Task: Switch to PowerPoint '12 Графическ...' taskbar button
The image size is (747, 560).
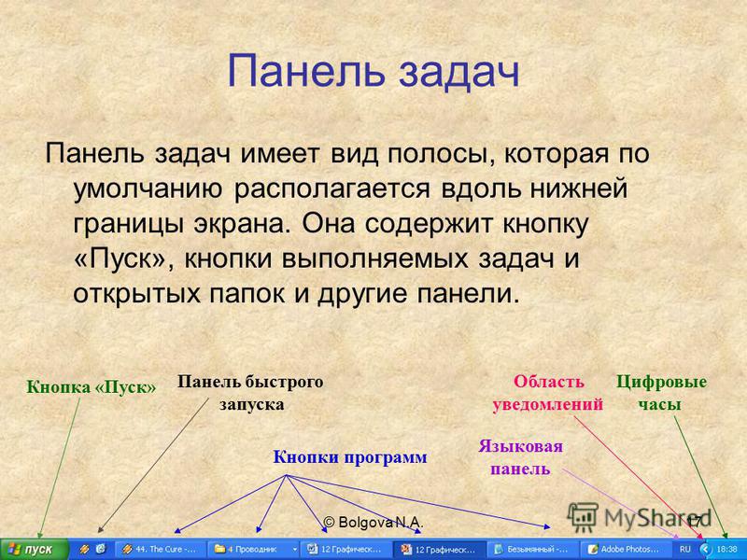Action: pos(439,550)
